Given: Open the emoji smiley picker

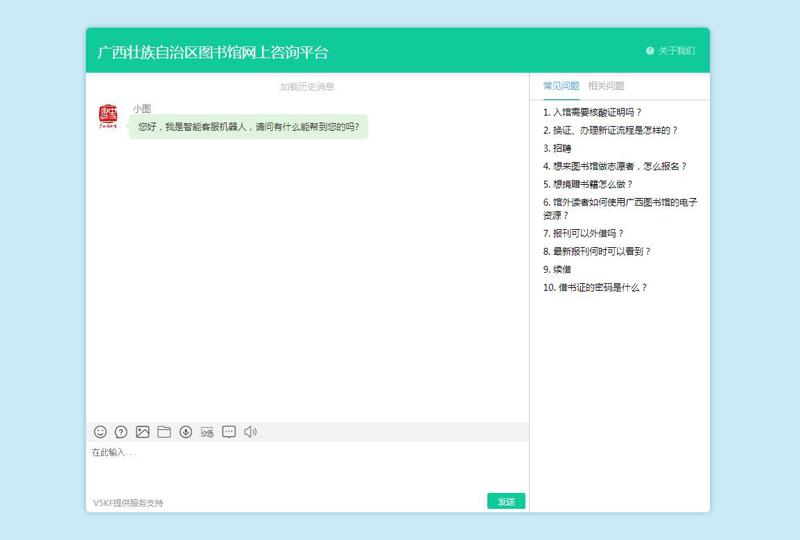Looking at the screenshot, I should 100,432.
